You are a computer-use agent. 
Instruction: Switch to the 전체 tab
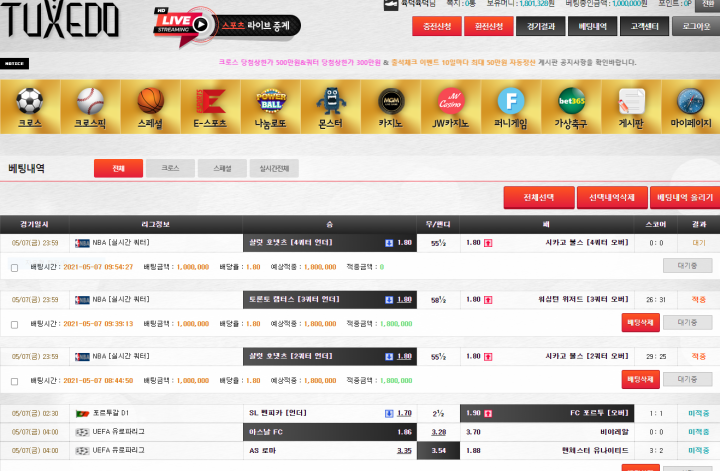pos(118,168)
